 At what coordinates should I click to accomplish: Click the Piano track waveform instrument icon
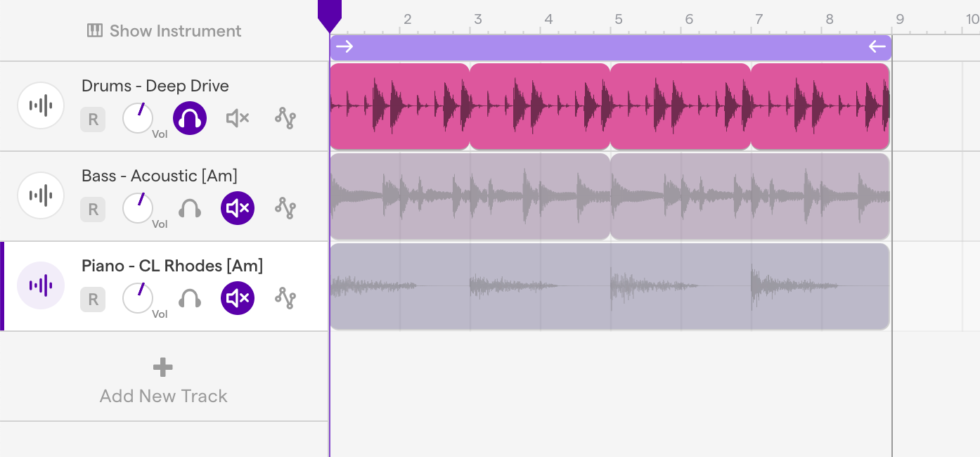tap(41, 285)
